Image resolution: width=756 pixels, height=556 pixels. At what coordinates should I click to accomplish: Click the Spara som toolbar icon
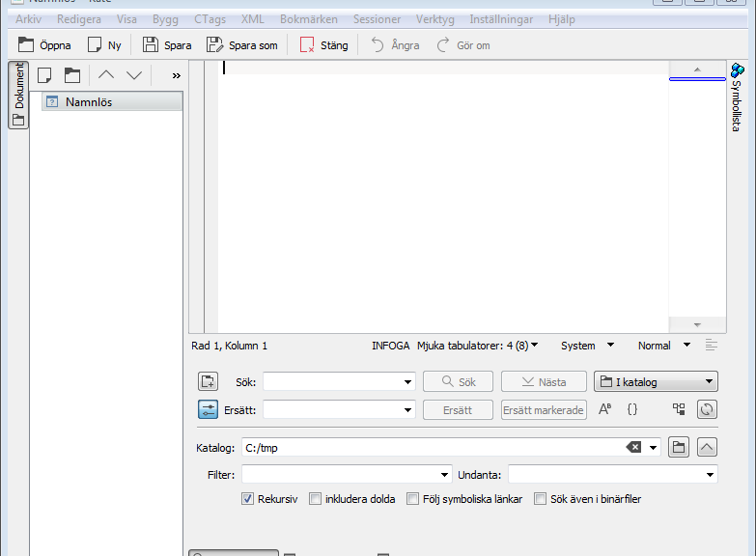(x=214, y=44)
